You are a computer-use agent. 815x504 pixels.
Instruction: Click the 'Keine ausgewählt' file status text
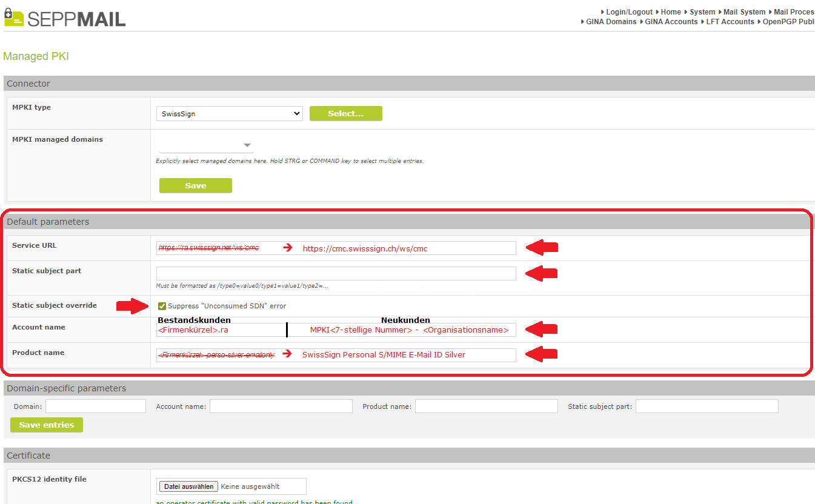(x=250, y=486)
